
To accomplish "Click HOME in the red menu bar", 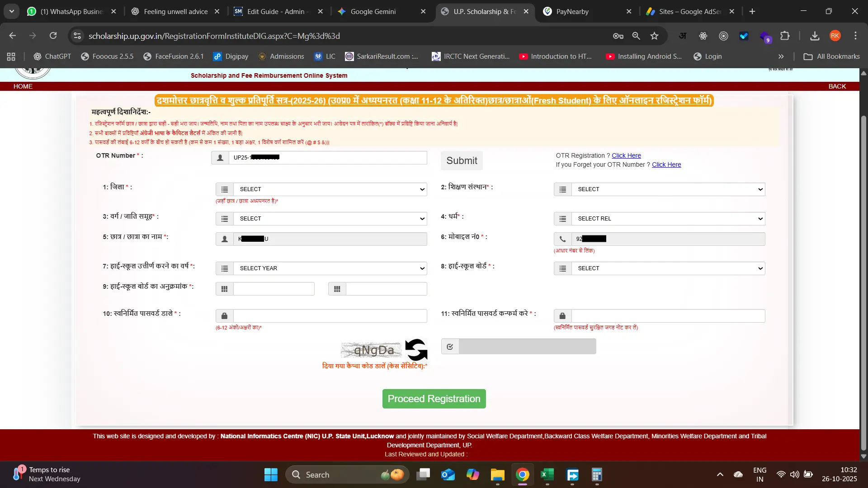I will pyautogui.click(x=23, y=86).
